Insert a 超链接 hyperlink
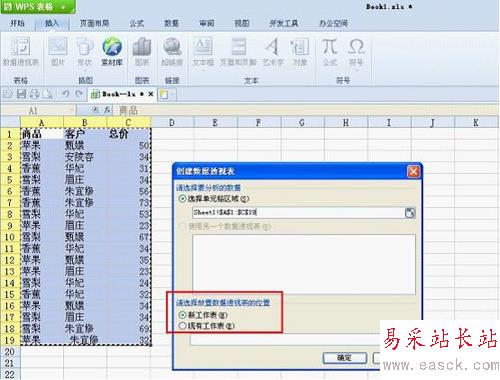The width and height of the screenshot is (500, 380). tap(172, 51)
